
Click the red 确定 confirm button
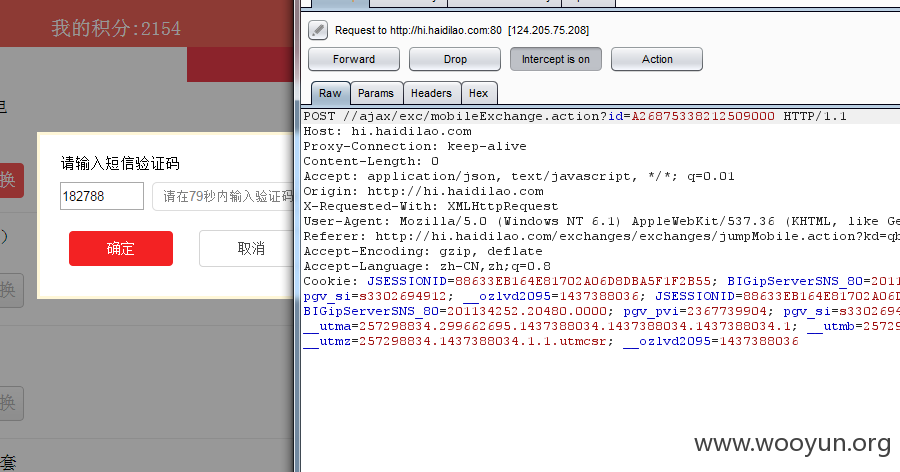tap(121, 249)
